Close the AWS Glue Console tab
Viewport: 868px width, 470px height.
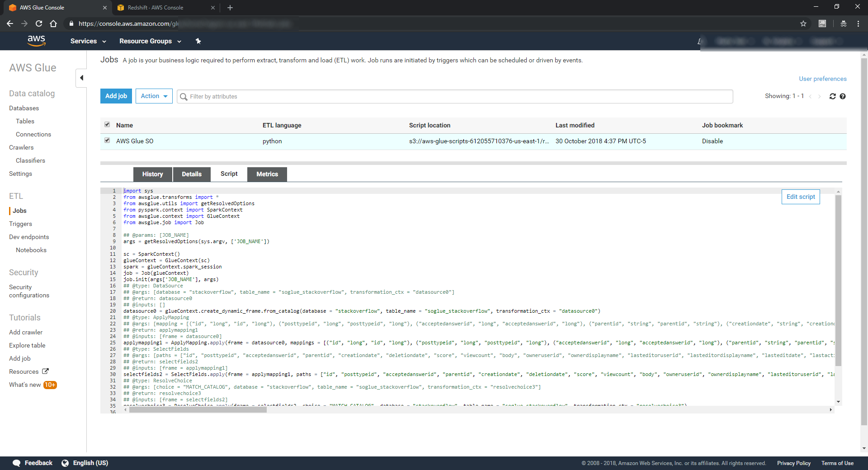coord(104,8)
